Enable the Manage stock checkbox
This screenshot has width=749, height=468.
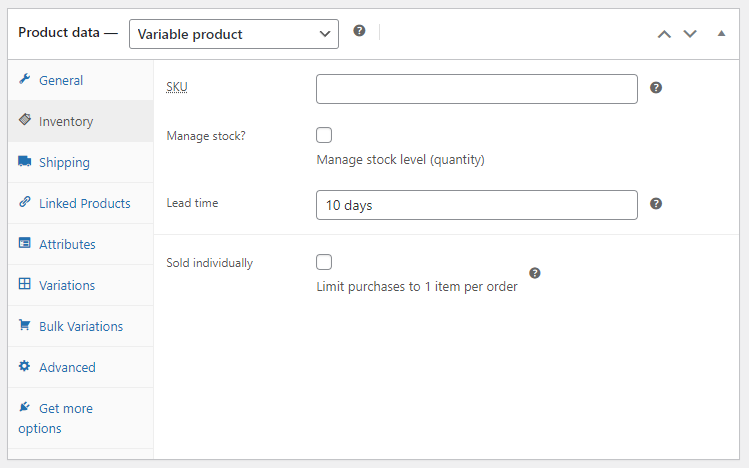[x=324, y=135]
